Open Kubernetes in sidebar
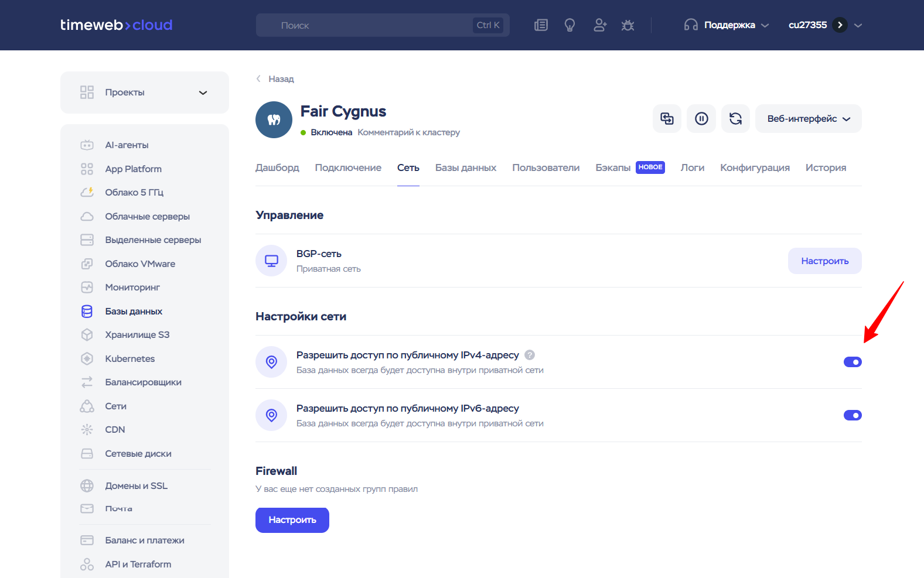The height and width of the screenshot is (578, 924). tap(130, 358)
